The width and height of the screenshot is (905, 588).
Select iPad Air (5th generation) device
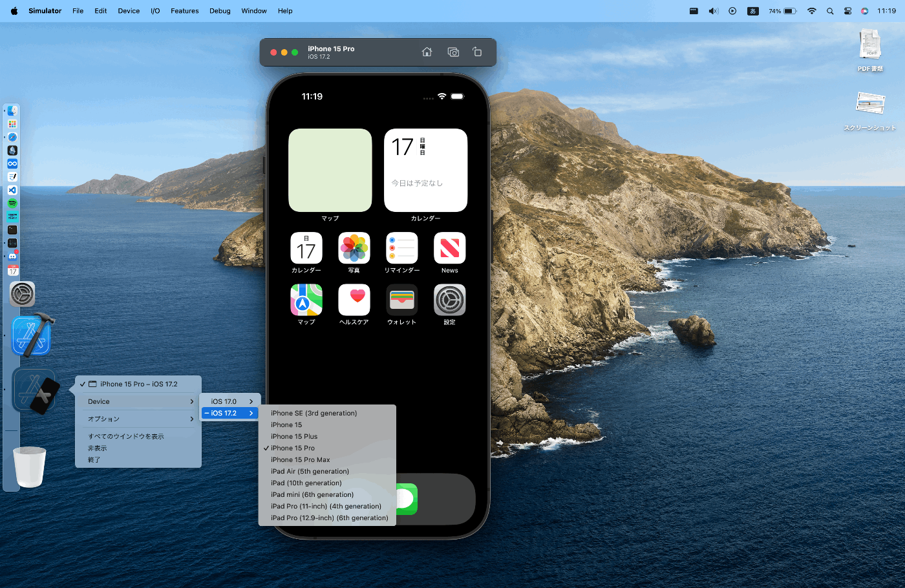(x=327, y=471)
